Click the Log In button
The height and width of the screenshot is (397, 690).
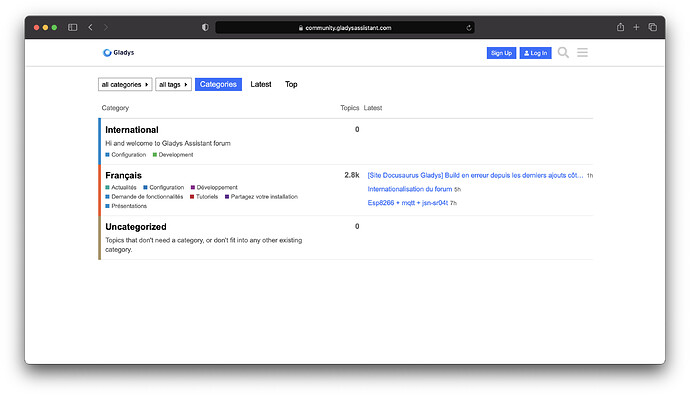click(x=535, y=53)
